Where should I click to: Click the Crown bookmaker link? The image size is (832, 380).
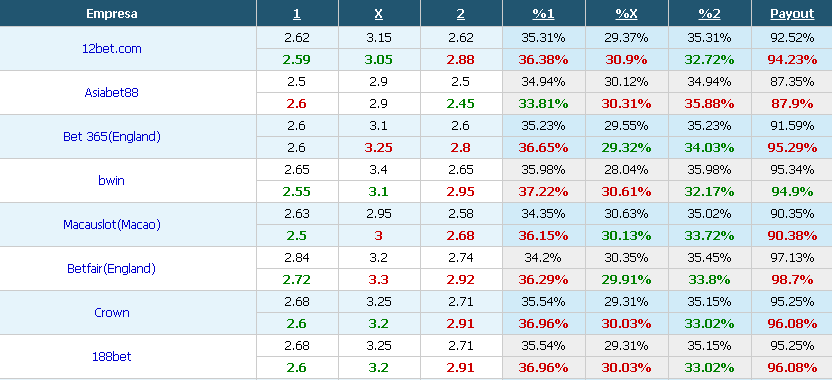(111, 313)
